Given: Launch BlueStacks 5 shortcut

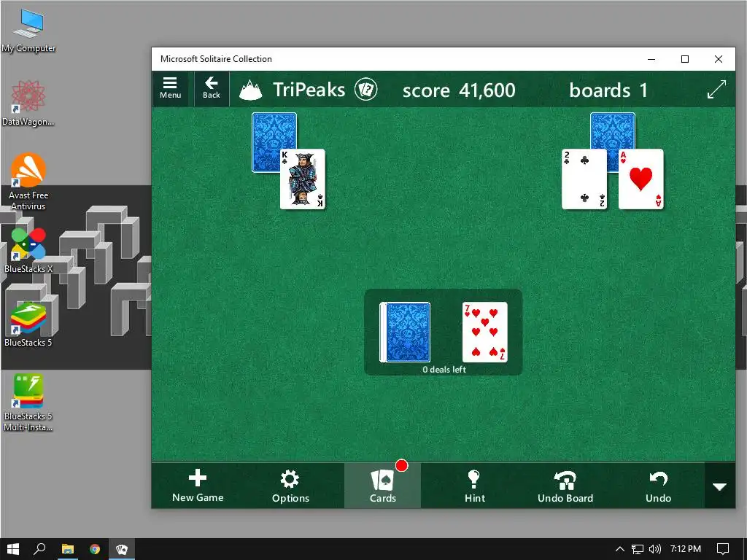Looking at the screenshot, I should [28, 324].
